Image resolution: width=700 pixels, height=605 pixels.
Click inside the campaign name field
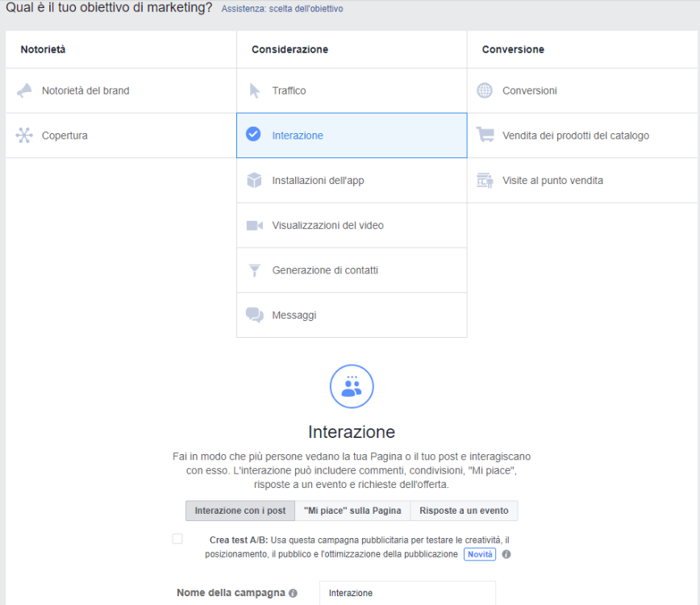pos(407,592)
